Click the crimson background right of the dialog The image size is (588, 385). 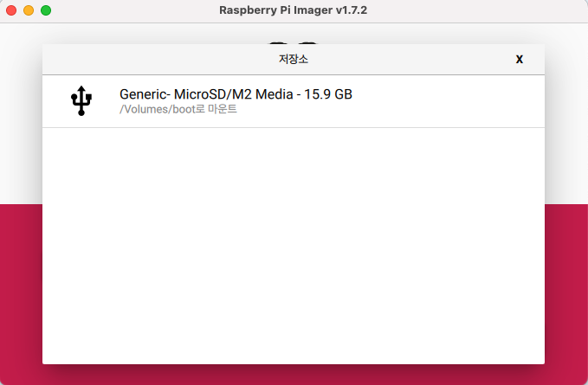(x=566, y=294)
